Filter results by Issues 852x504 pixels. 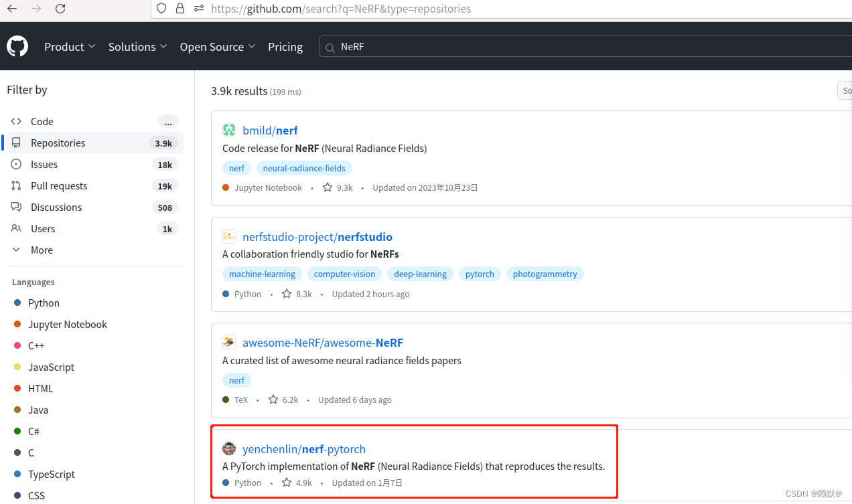point(94,164)
